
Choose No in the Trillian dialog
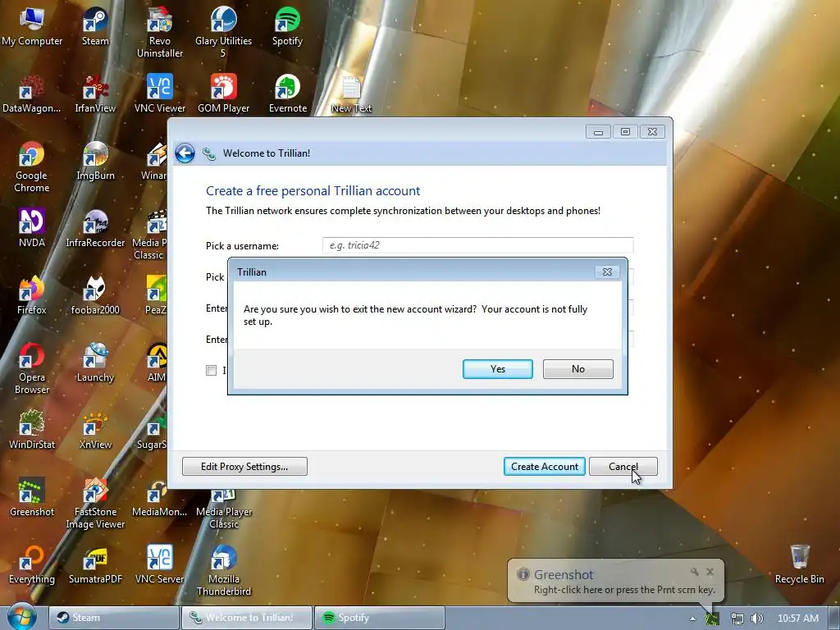tap(577, 369)
